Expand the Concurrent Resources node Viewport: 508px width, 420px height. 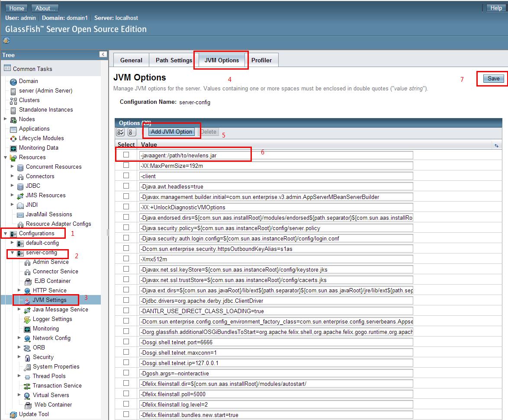point(12,167)
